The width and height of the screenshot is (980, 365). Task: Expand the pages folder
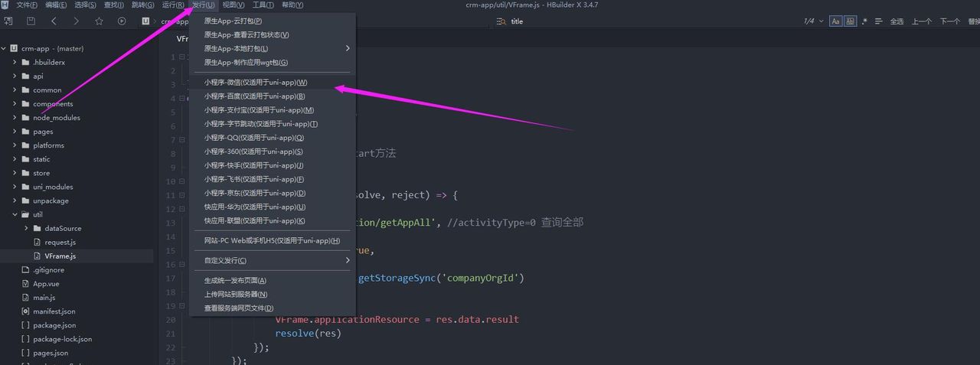(15, 131)
